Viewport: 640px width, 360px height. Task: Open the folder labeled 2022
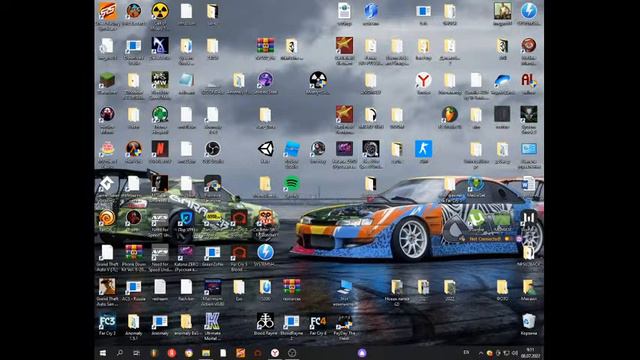tap(449, 287)
